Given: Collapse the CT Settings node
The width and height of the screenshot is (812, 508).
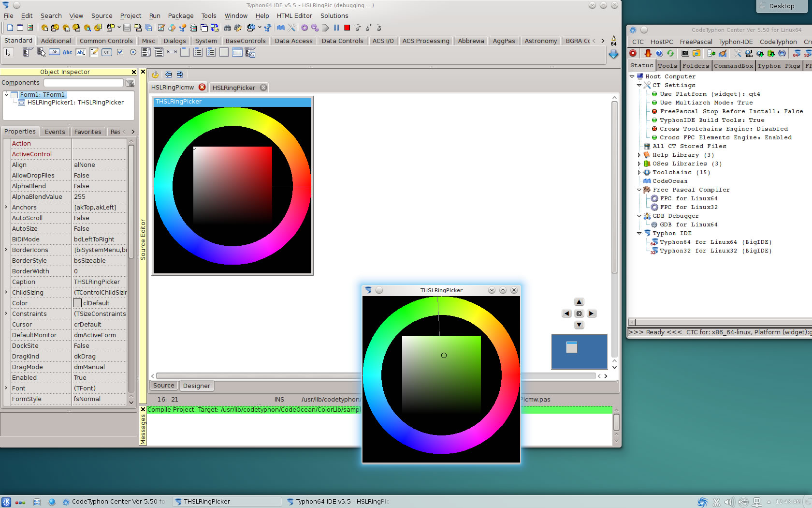Looking at the screenshot, I should tap(639, 85).
